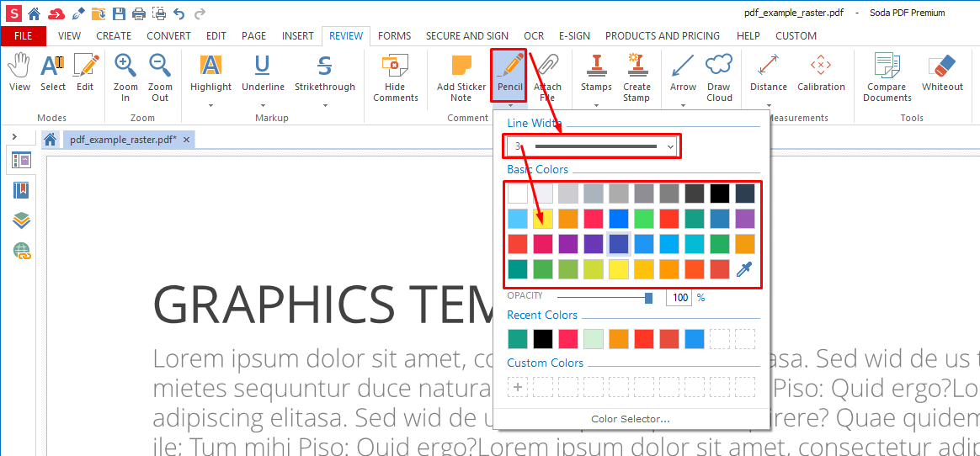
Task: Add a custom color with plus button
Action: (517, 387)
